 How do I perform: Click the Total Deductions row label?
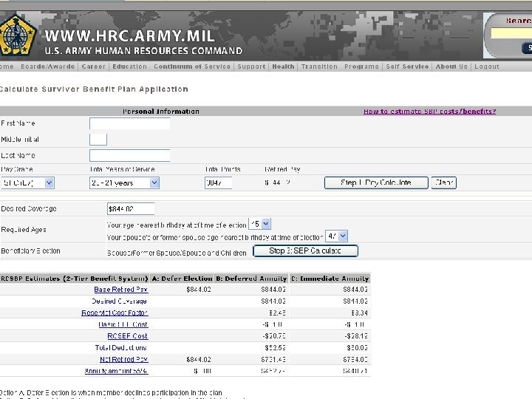point(120,348)
